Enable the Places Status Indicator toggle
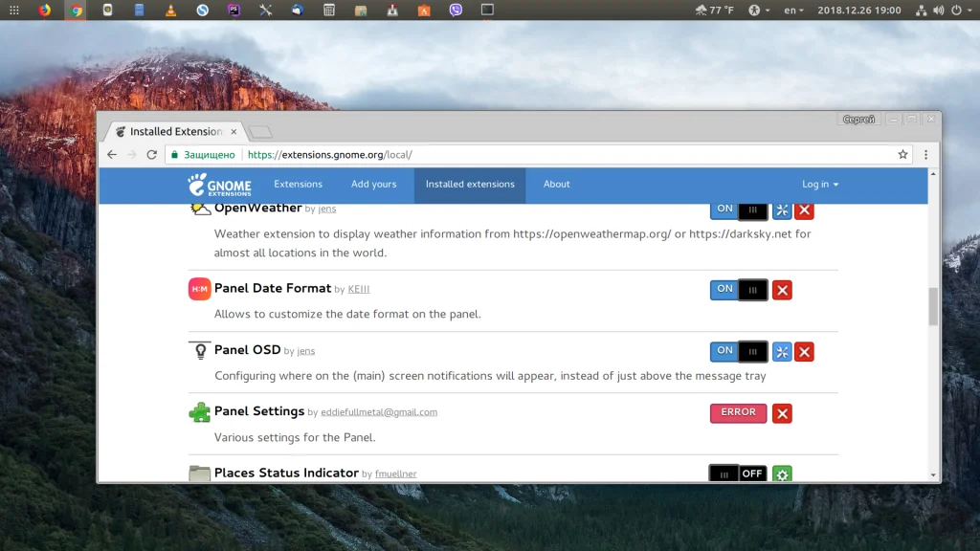 click(738, 474)
